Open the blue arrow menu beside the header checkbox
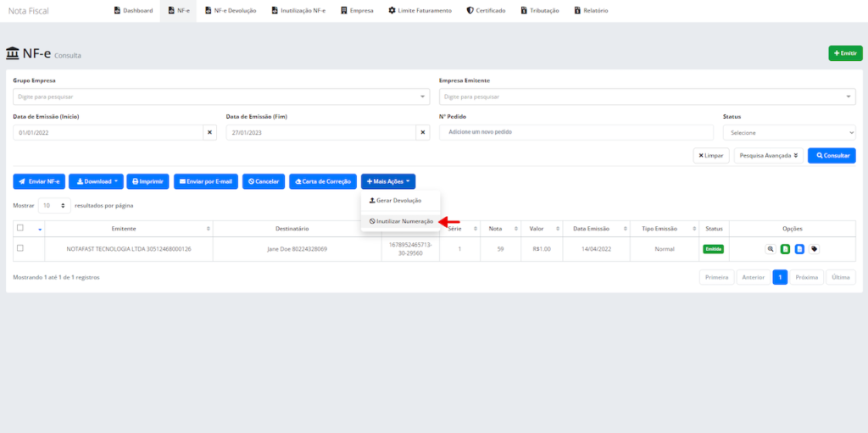This screenshot has width=868, height=433. click(x=40, y=230)
